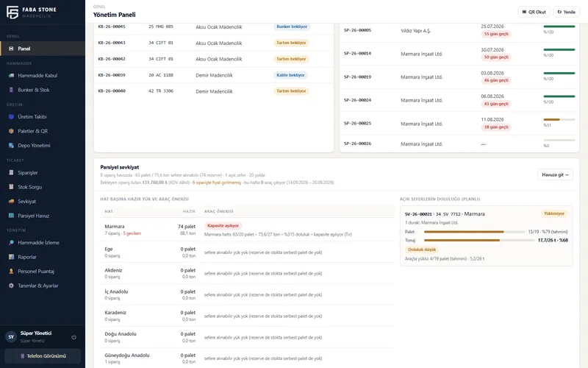Click the Havuza git button

[555, 174]
